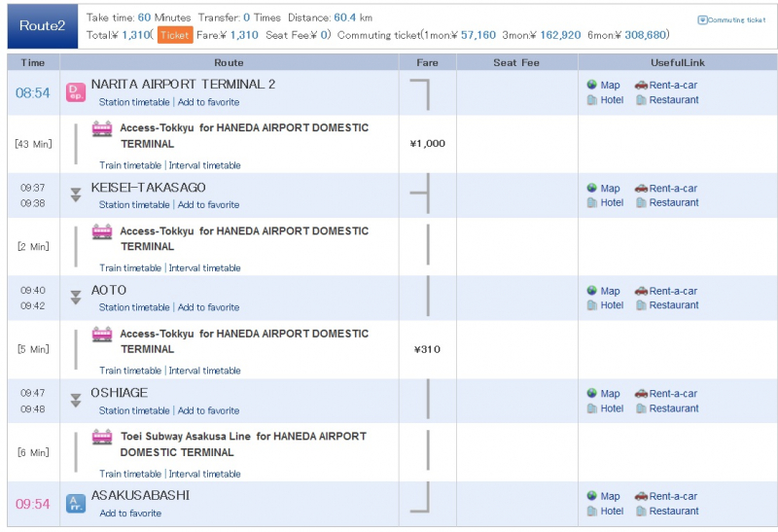Click the Hotel building icon in Oshiage row
778x532 pixels.
click(x=592, y=408)
